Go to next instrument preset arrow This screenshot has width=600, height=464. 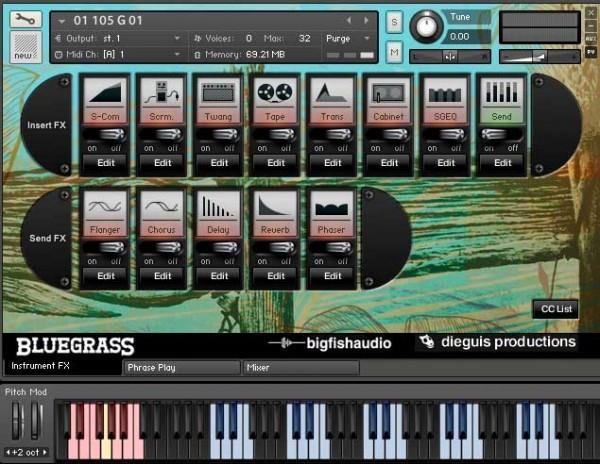tap(366, 20)
